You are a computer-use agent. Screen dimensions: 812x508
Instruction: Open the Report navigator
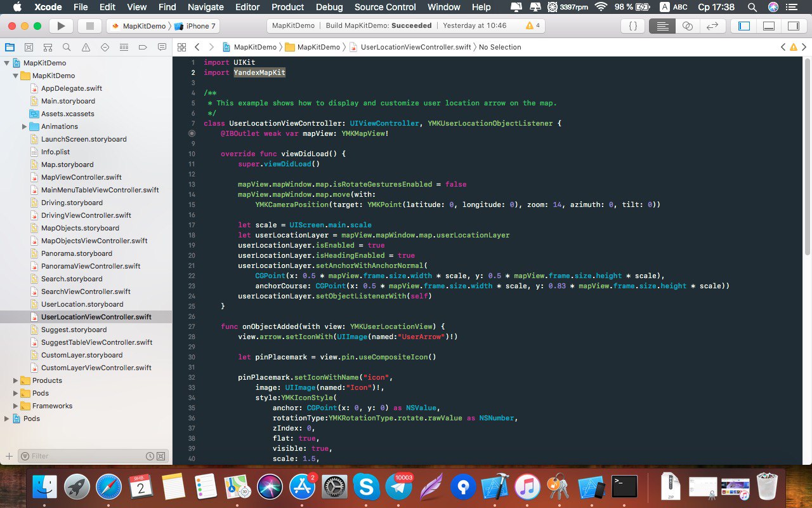(x=162, y=48)
